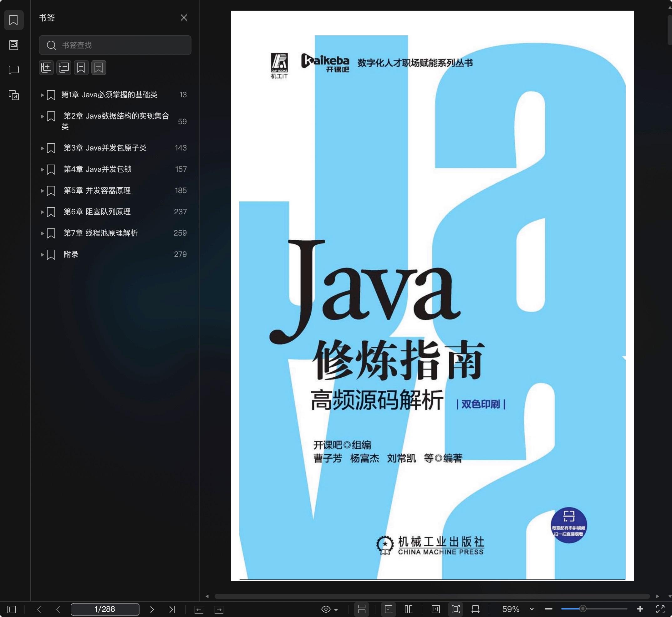
Task: Go to first page
Action: pos(38,609)
